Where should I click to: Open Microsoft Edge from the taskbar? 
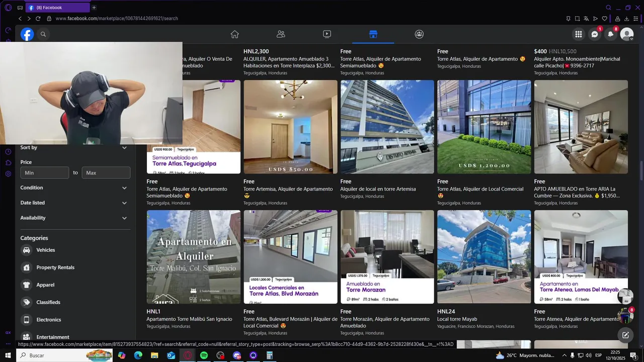[x=138, y=355]
